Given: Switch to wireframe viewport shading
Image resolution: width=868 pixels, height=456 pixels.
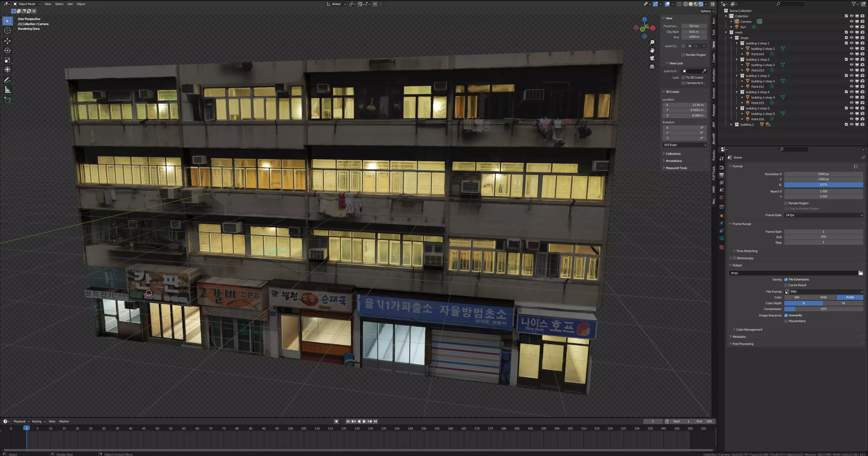Looking at the screenshot, I should [686, 4].
